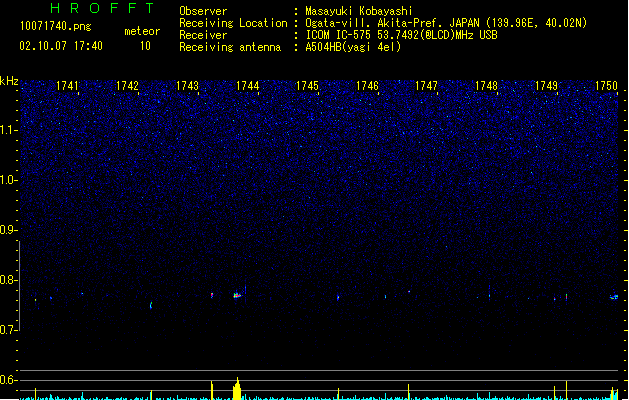Click the Observer field label

click(x=203, y=11)
